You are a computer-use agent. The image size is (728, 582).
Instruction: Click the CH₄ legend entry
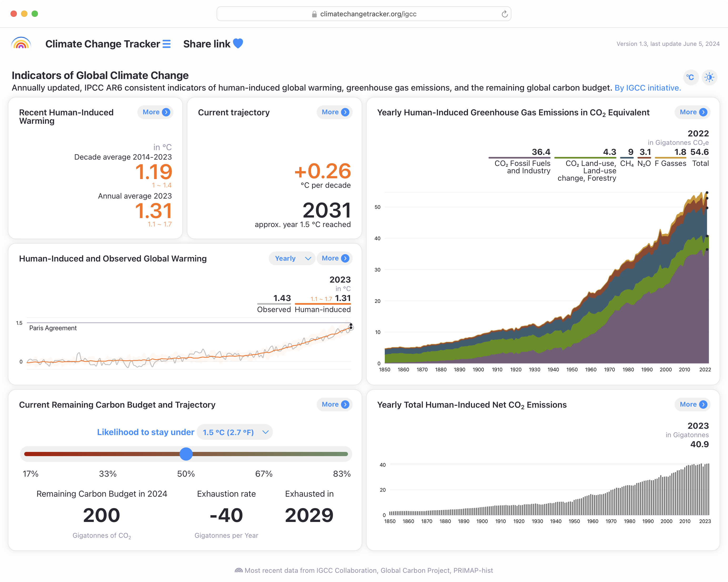(x=627, y=157)
